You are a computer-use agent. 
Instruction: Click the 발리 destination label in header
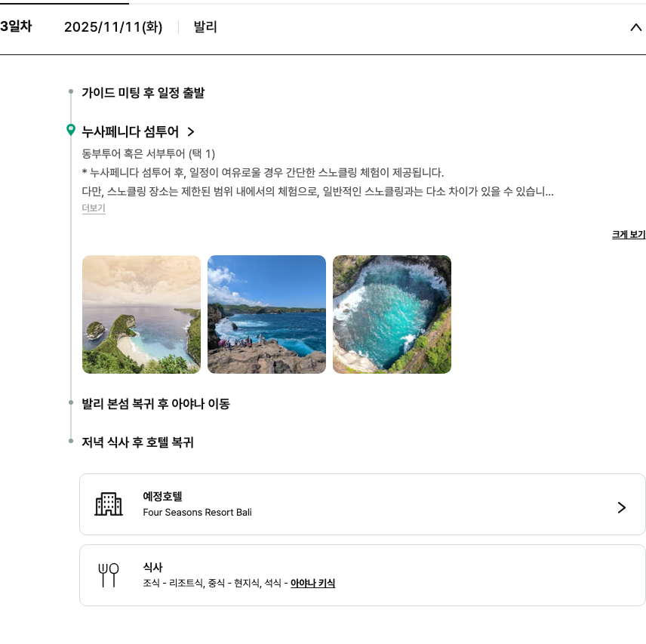pos(205,27)
